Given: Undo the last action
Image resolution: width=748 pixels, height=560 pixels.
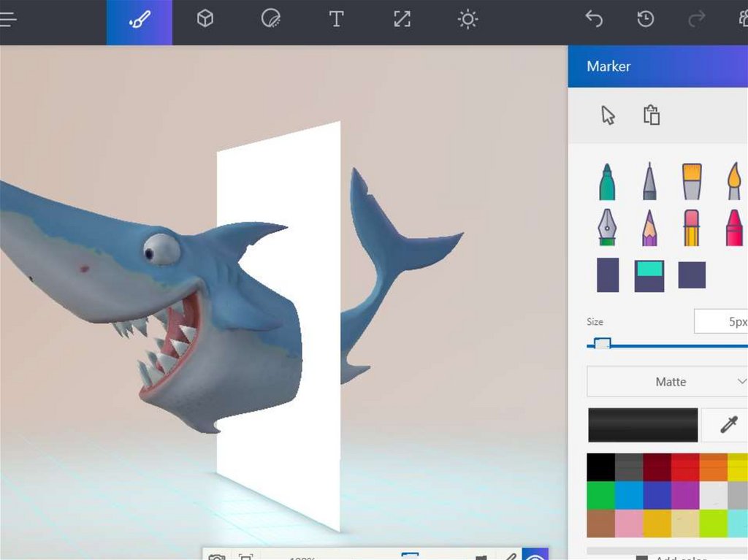Looking at the screenshot, I should coord(594,20).
